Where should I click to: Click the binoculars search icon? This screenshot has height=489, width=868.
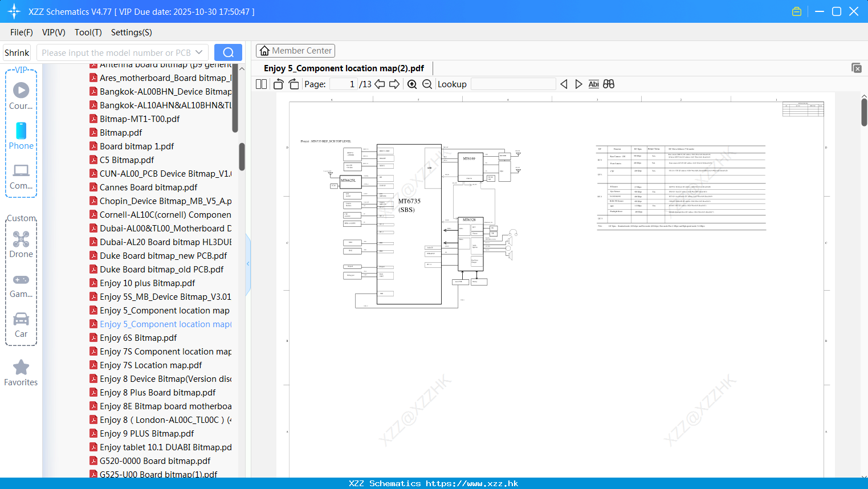pos(609,84)
